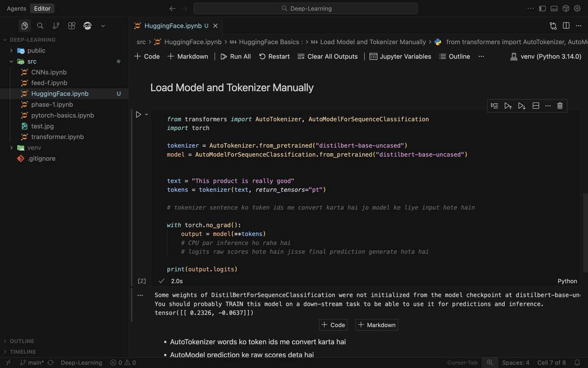Open notebook diff compare icon
Screen dimensions: 588x368
pos(553,26)
